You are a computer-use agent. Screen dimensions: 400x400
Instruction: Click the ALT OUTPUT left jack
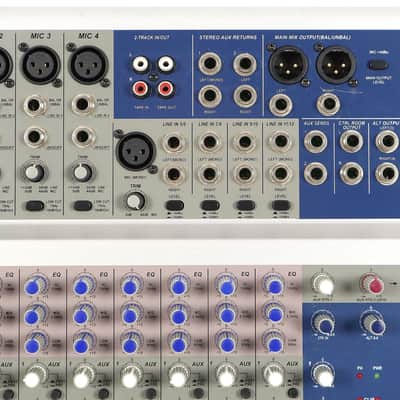(x=387, y=141)
